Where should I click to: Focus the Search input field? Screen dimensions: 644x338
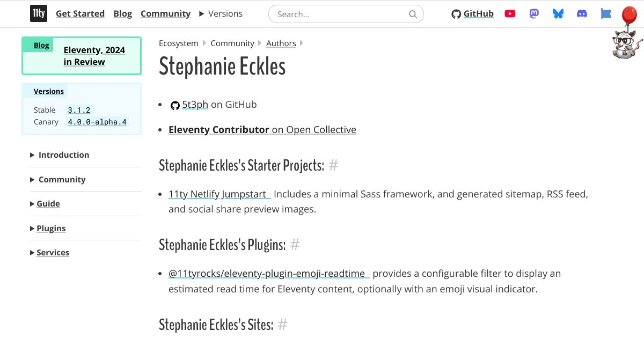point(346,14)
